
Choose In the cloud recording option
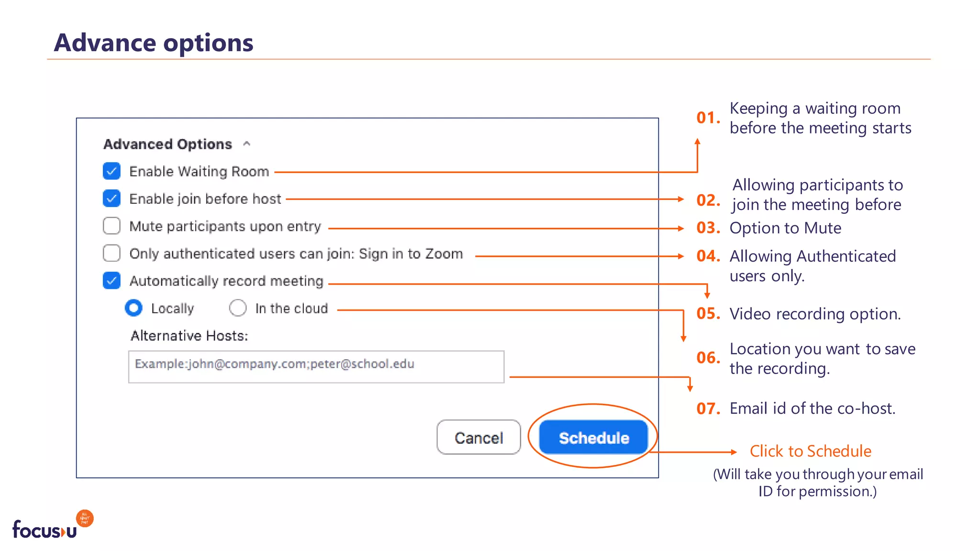[x=238, y=308]
